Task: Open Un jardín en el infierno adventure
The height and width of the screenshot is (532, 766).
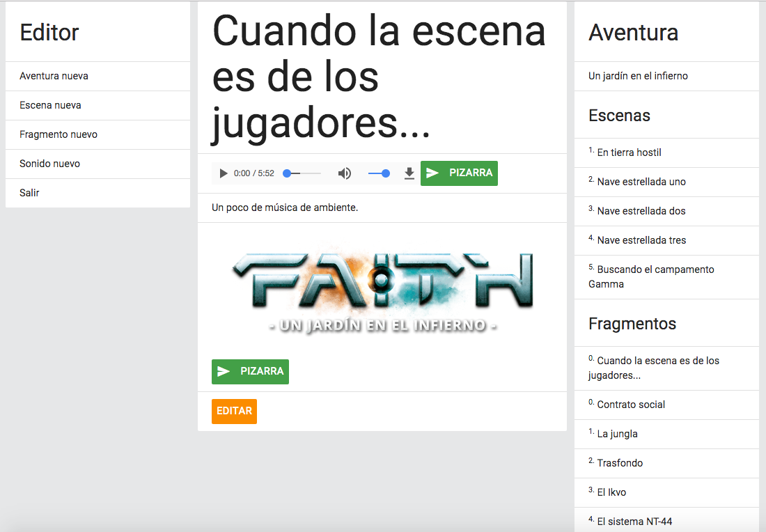Action: [638, 76]
